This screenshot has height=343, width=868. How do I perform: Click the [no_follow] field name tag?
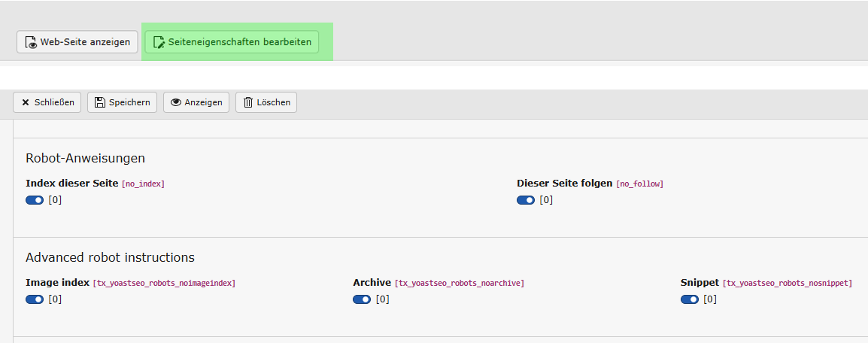639,184
